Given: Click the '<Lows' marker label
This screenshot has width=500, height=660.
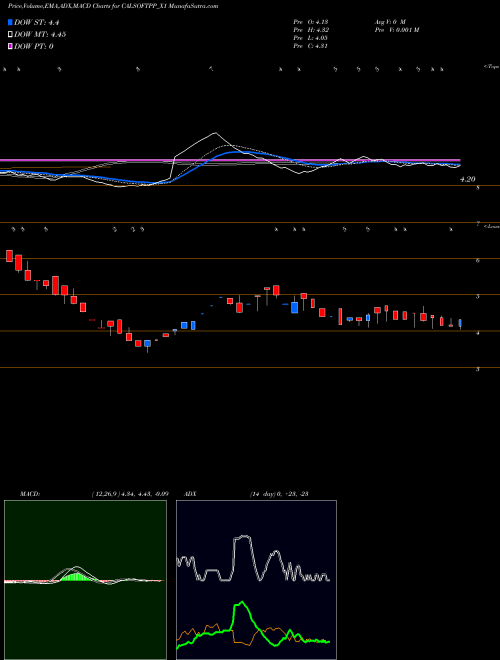Looking at the screenshot, I should (492, 226).
